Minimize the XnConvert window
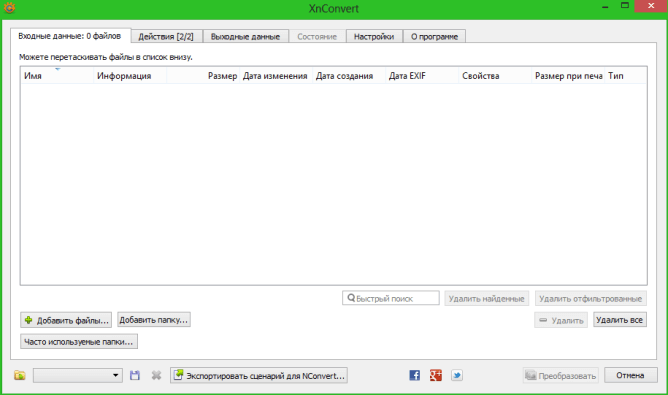The width and height of the screenshot is (668, 395). (x=605, y=6)
